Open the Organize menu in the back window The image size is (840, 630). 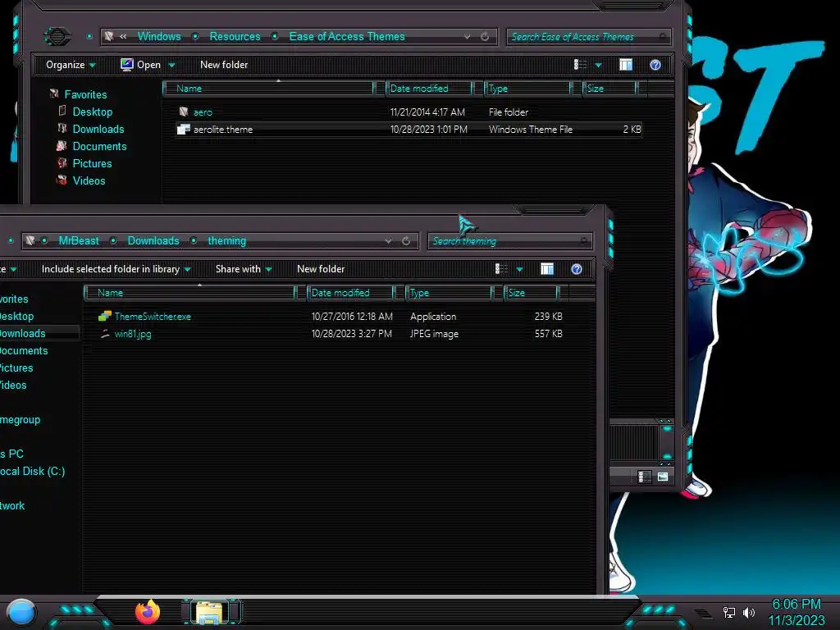coord(71,65)
